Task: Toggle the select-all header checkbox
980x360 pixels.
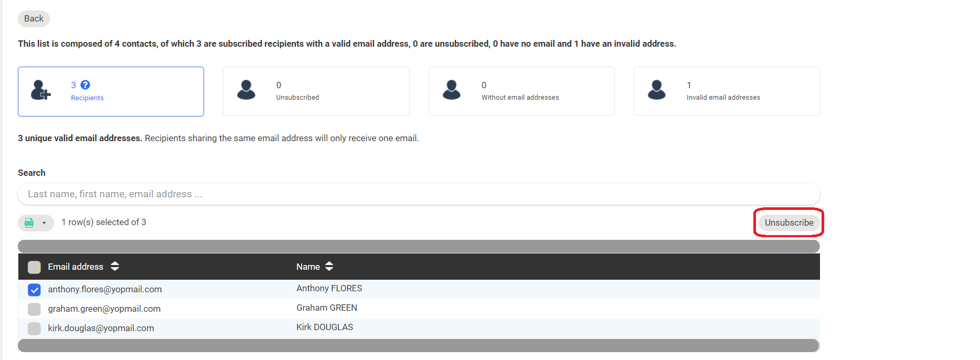Action: click(34, 267)
